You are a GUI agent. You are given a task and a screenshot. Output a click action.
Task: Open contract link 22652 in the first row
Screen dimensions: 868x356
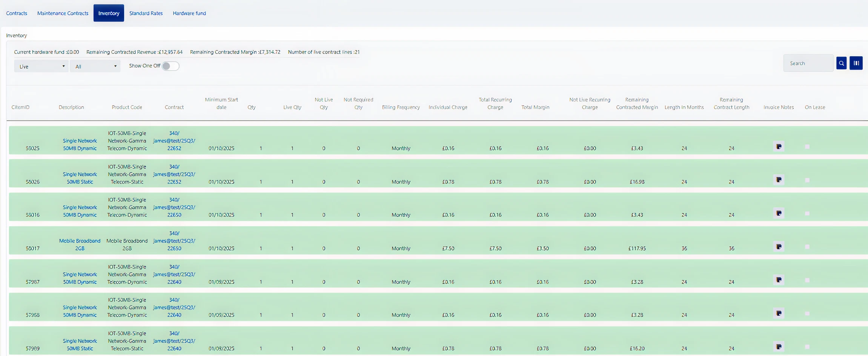pyautogui.click(x=174, y=141)
